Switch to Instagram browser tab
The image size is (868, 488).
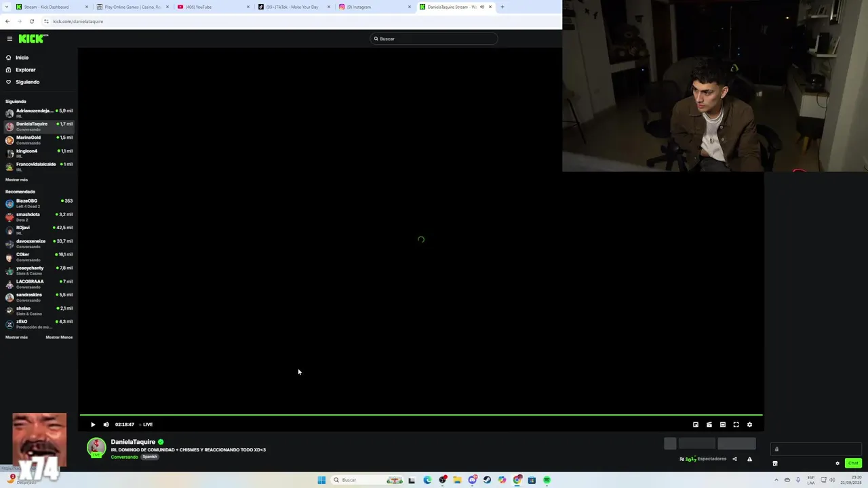(x=374, y=7)
